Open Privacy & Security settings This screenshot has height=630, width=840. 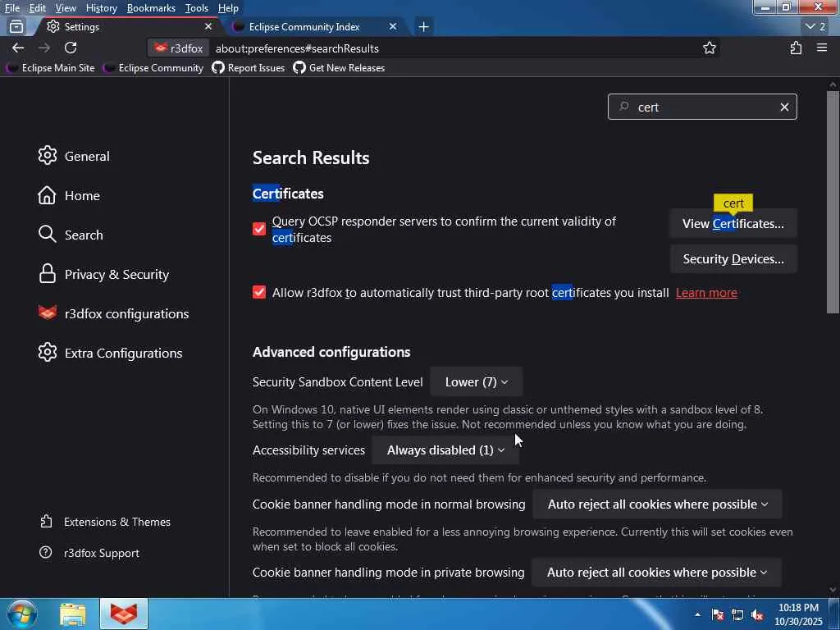pos(104,274)
